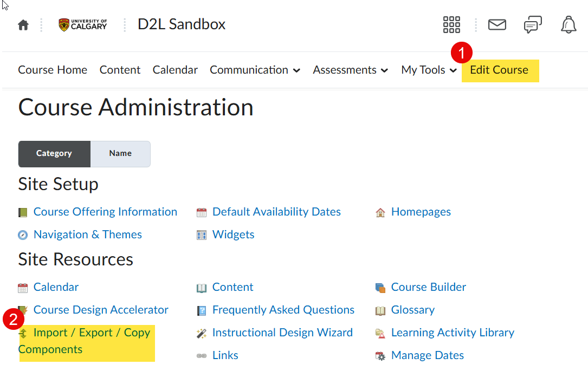Open message alerts envelope icon
Image resolution: width=588 pixels, height=371 pixels.
[497, 25]
